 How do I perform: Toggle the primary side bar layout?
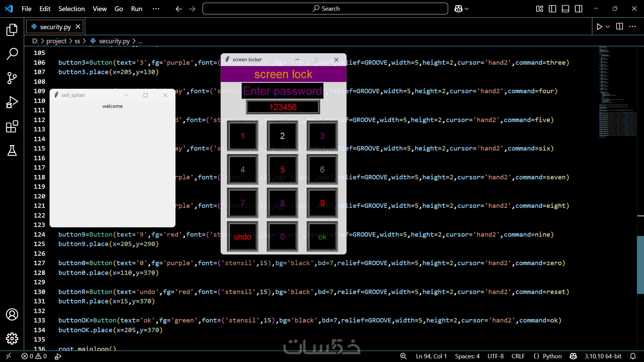[552, 9]
